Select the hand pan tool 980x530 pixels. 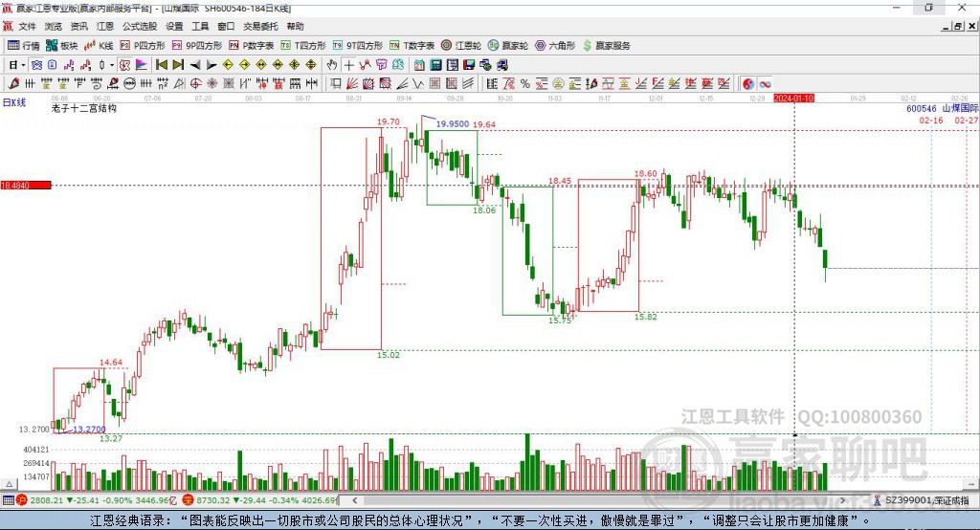[x=332, y=65]
